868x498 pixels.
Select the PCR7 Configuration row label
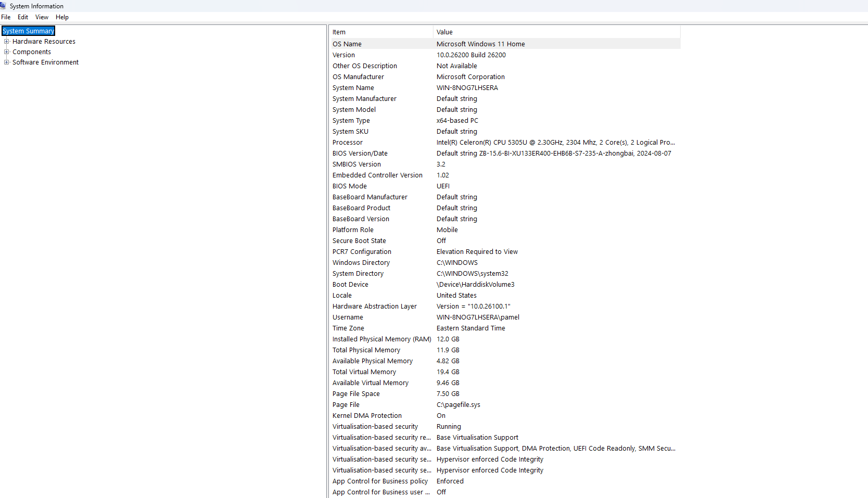click(362, 252)
